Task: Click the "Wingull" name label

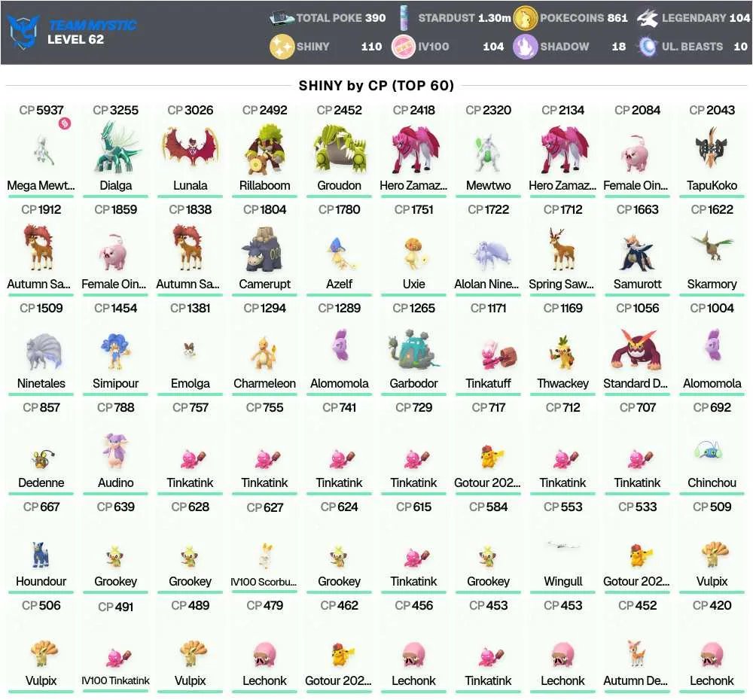Action: pos(562,581)
